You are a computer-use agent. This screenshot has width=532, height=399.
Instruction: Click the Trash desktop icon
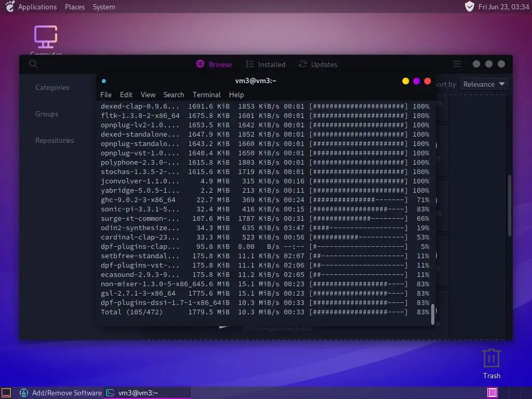[491, 364]
